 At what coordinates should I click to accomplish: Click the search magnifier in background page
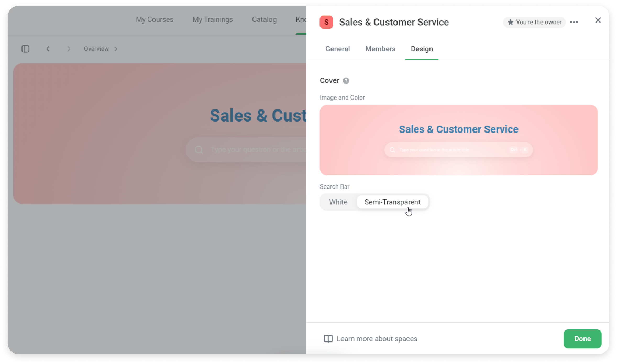(199, 150)
